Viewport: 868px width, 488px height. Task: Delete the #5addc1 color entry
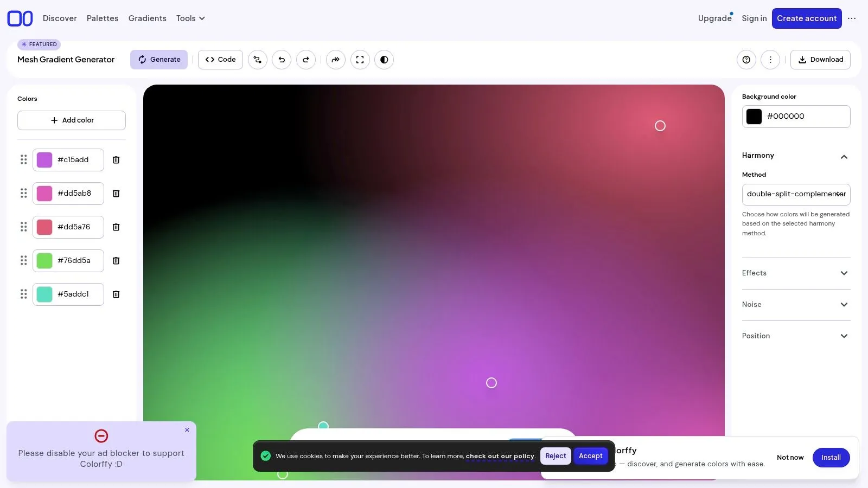pyautogui.click(x=116, y=294)
